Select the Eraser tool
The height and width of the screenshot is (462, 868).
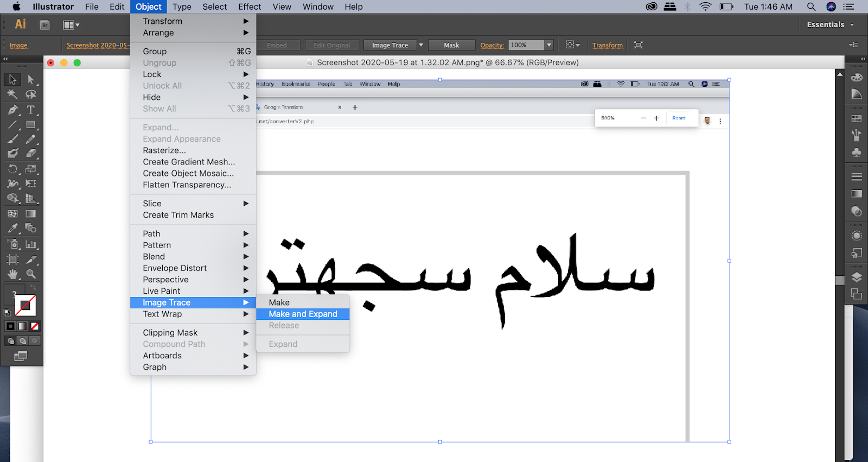(x=31, y=154)
